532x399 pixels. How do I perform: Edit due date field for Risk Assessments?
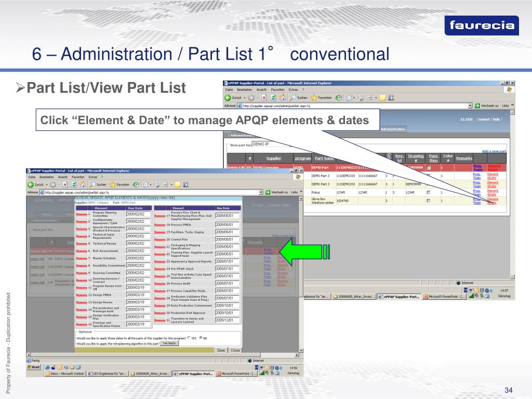coord(138,251)
